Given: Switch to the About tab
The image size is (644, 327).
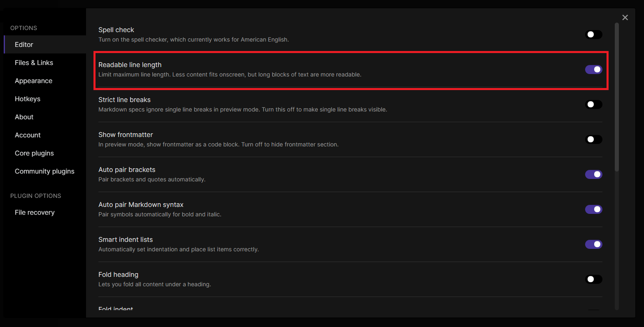Looking at the screenshot, I should tap(24, 117).
